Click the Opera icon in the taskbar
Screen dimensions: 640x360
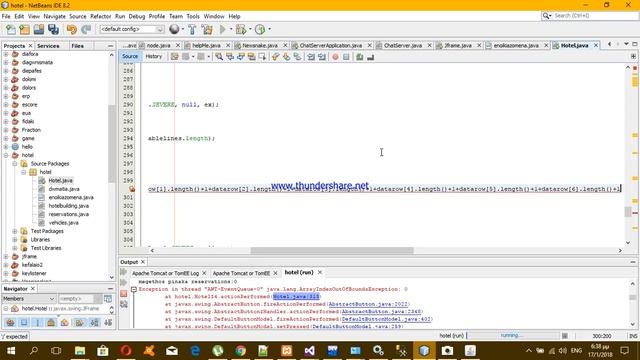pos(126,351)
